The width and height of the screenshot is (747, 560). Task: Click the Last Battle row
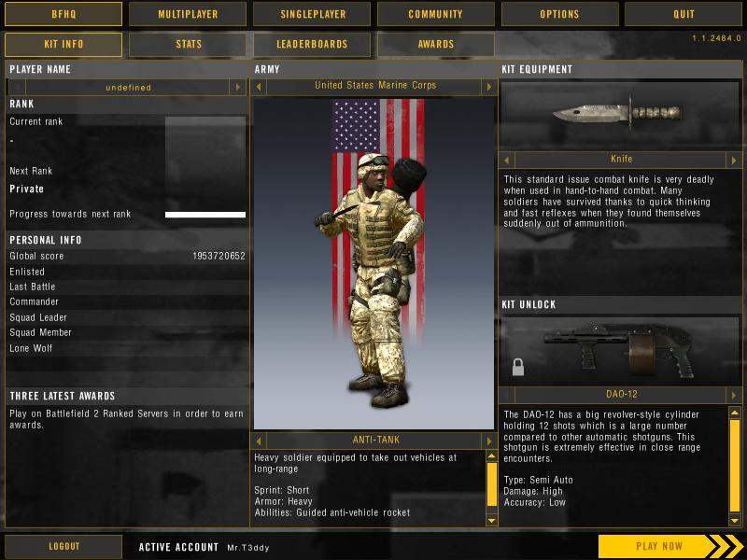(x=128, y=287)
